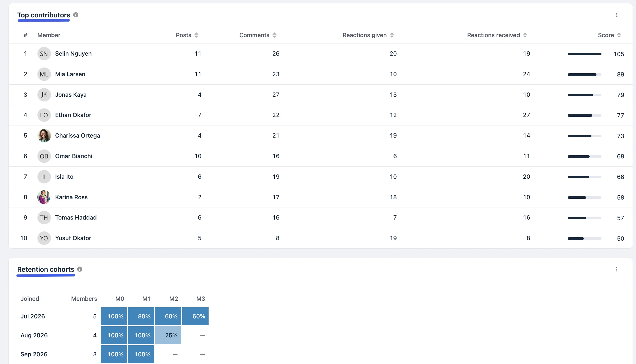Click the Members column header in cohorts

(84, 299)
